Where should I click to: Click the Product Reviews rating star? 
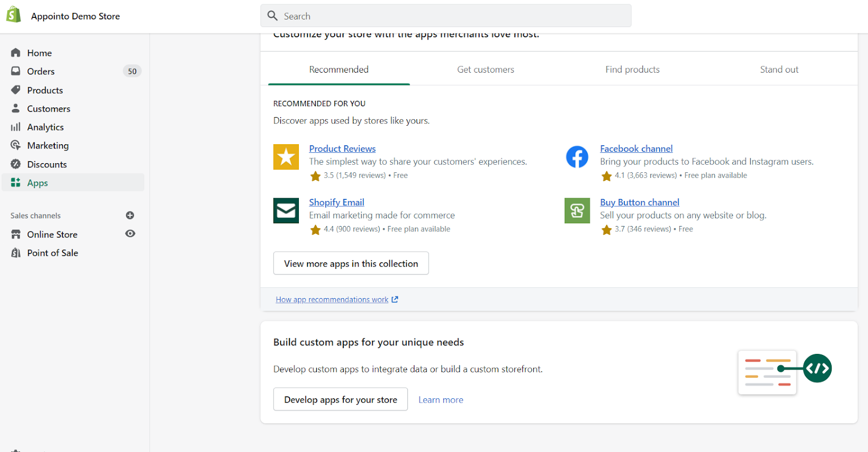315,176
